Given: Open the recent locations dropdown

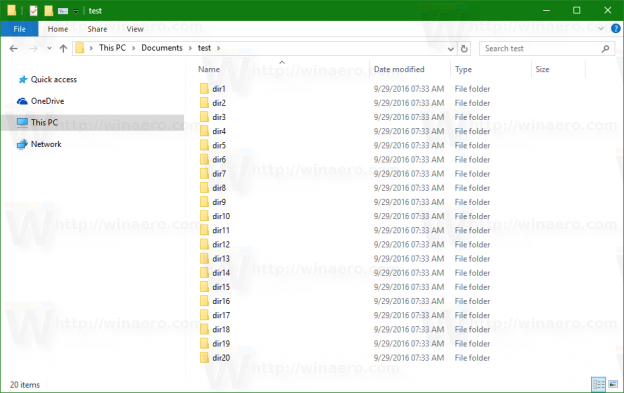Looking at the screenshot, I should [x=49, y=49].
